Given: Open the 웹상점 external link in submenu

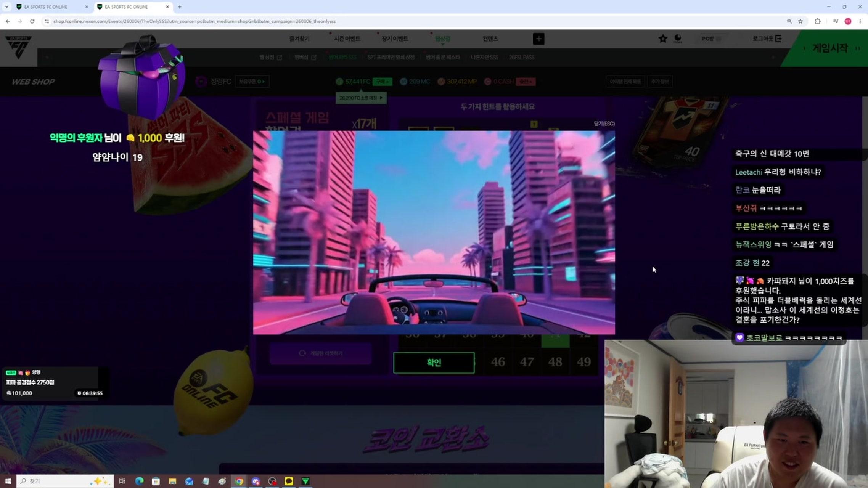Looking at the screenshot, I should tap(271, 57).
